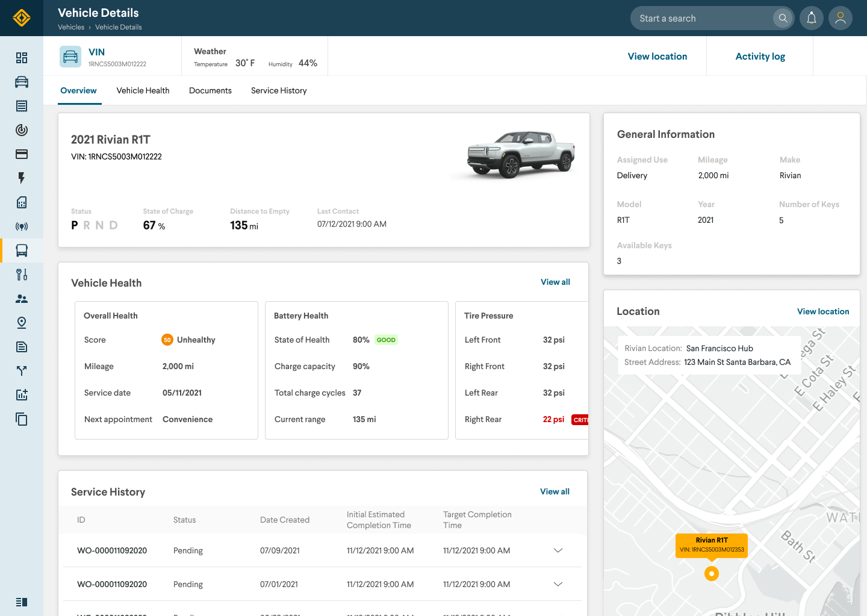Open the dashboard grid icon in sidebar
The width and height of the screenshot is (867, 616).
click(x=22, y=58)
